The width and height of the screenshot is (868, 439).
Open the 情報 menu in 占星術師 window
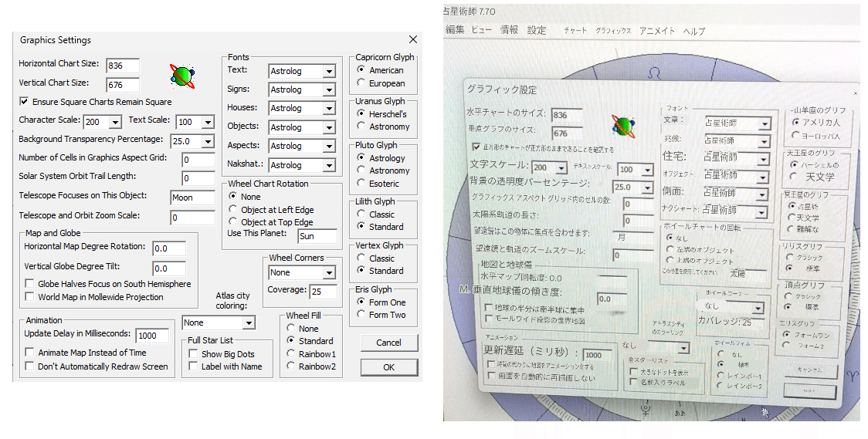click(509, 30)
